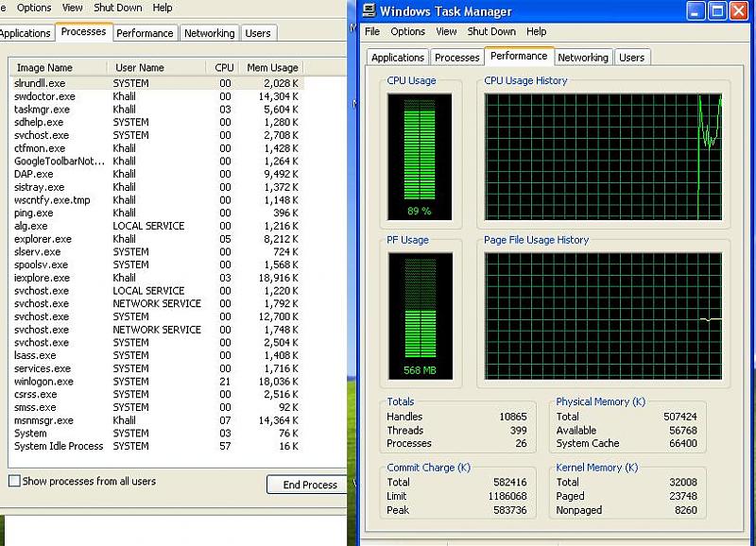
Task: Open the File menu in Task Manager
Action: pos(372,32)
